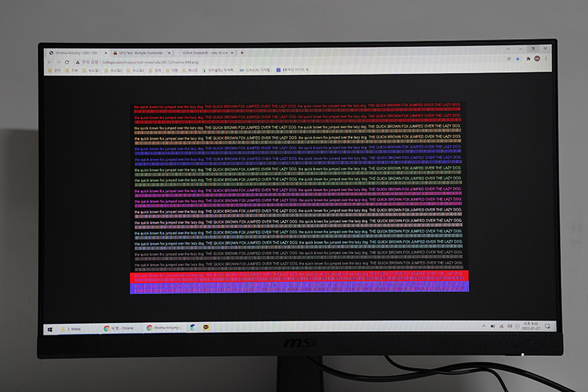
Task: Click the rtings.com URL in address bar
Action: point(151,63)
